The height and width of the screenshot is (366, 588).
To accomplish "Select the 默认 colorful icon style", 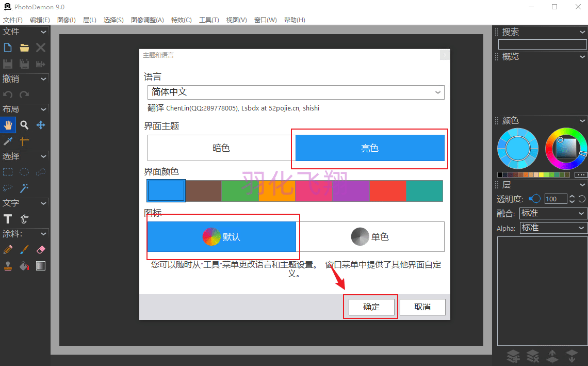I will tap(222, 236).
